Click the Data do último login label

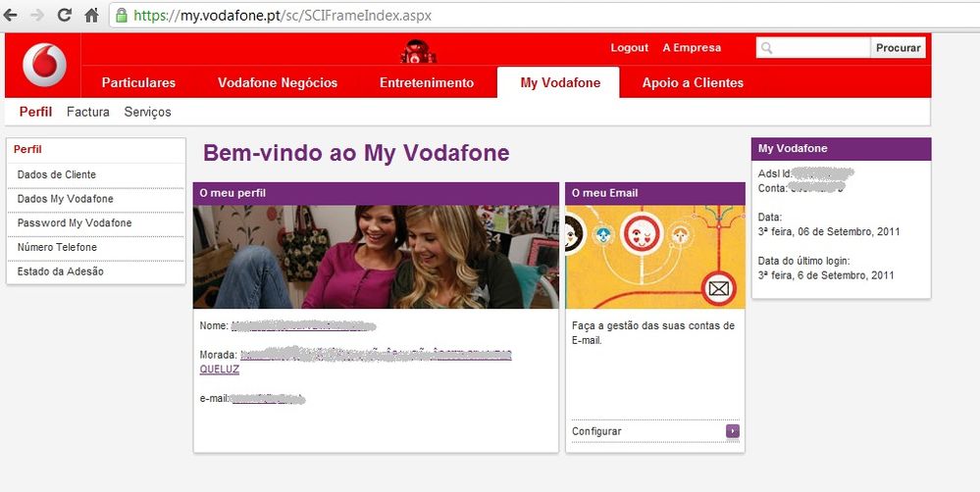point(803,261)
